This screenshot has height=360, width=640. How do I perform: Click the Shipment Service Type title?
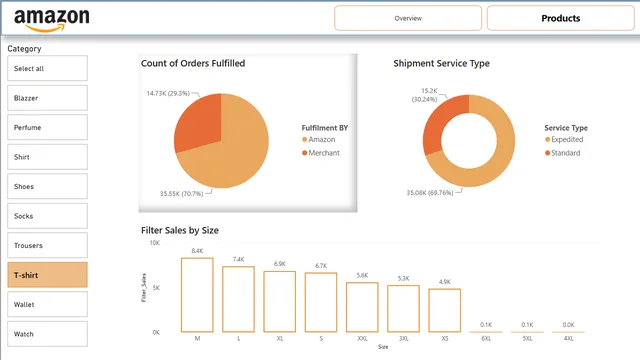[441, 63]
